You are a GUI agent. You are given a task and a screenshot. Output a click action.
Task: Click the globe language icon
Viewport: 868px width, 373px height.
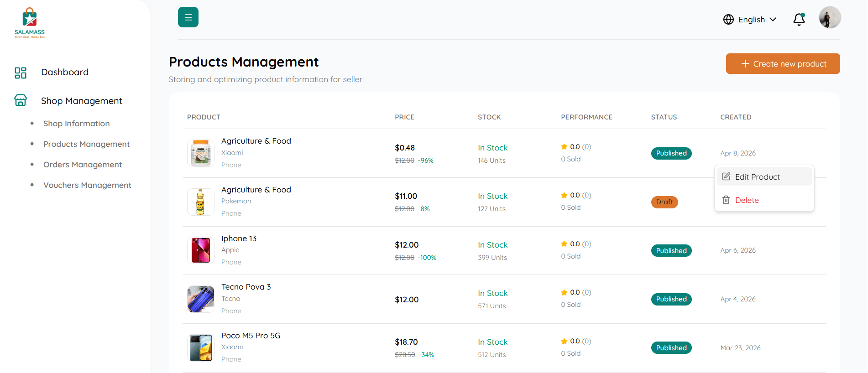click(x=728, y=20)
